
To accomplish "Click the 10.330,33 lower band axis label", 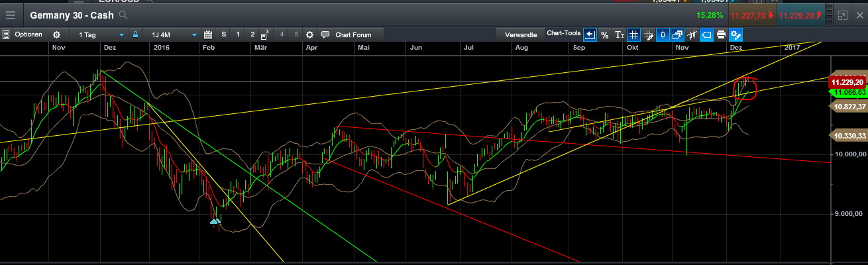I will tap(848, 135).
